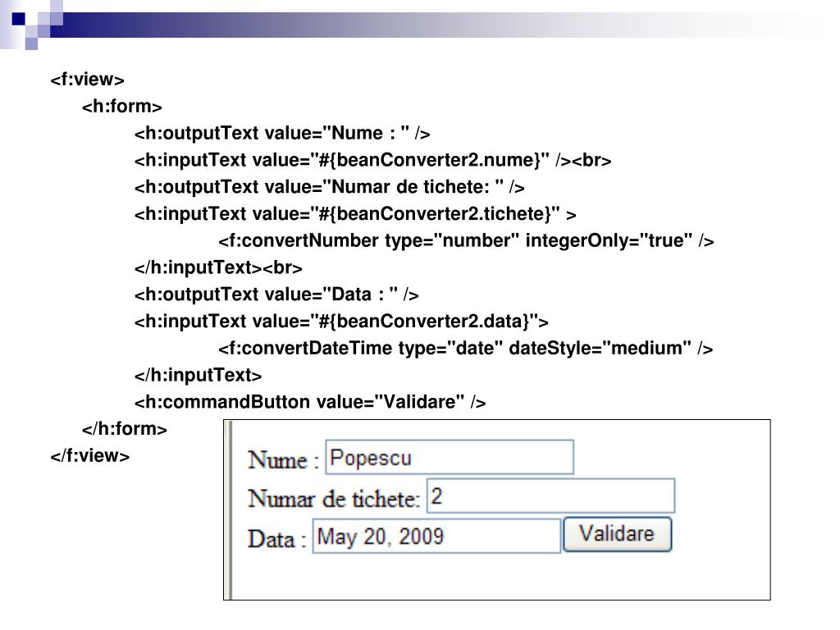This screenshot has width=840, height=630.
Task: Click the Data field showing May 20, 2009
Action: pyautogui.click(x=436, y=536)
